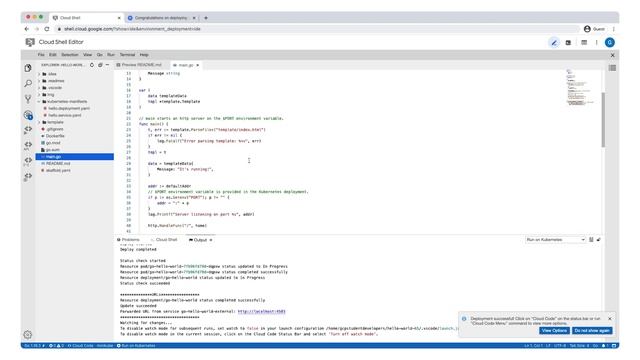640x360 pixels.
Task: Open the Source Control view
Action: pos(28,99)
